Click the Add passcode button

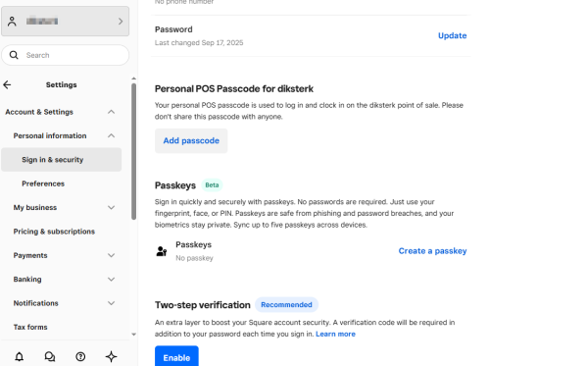[x=191, y=140]
